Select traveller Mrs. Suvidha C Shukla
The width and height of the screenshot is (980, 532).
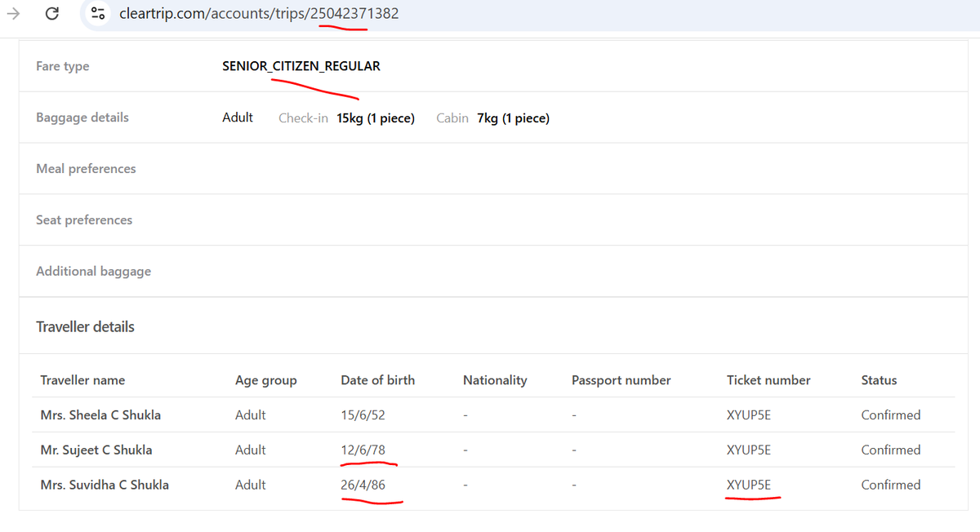[x=105, y=485]
